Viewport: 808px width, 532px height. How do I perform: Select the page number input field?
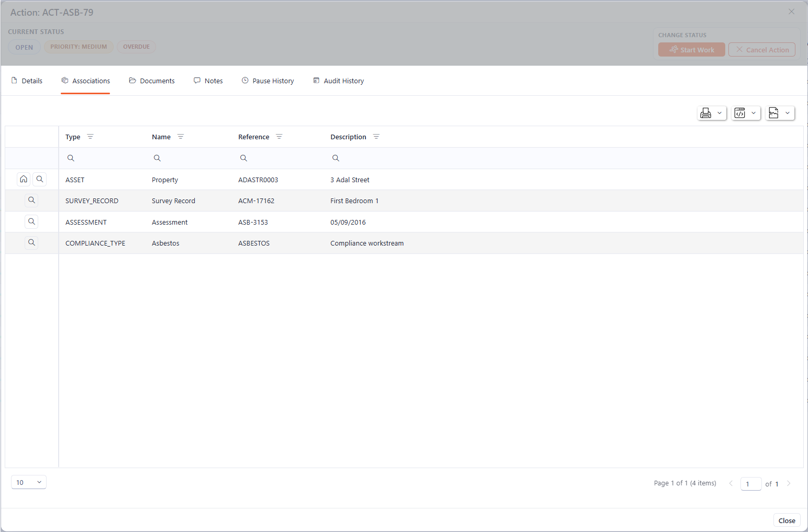750,484
